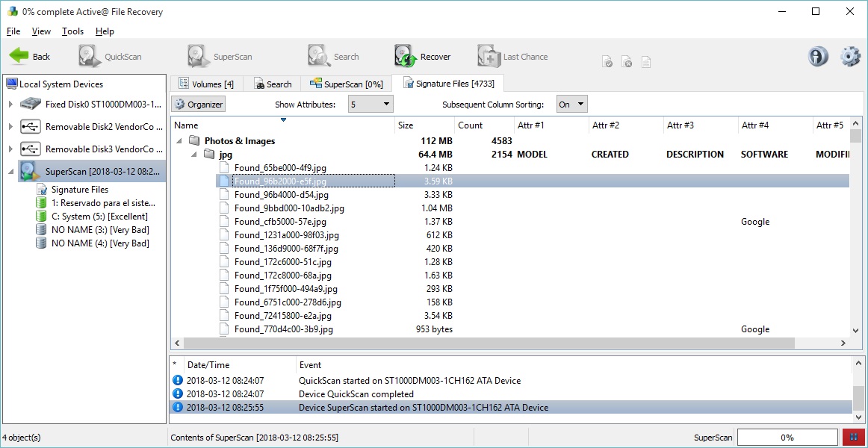The image size is (868, 448).
Task: Click the Attr #1 column header
Action: (551, 125)
